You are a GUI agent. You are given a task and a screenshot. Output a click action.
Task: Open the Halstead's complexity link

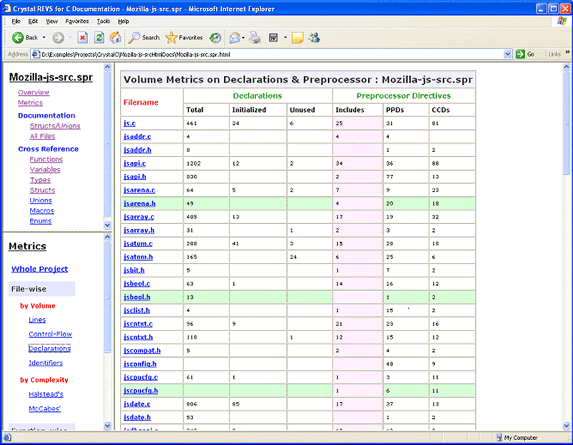(46, 394)
